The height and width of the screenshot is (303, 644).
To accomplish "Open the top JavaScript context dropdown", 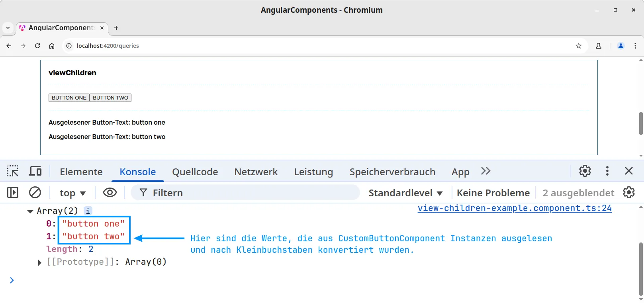I will pos(72,193).
